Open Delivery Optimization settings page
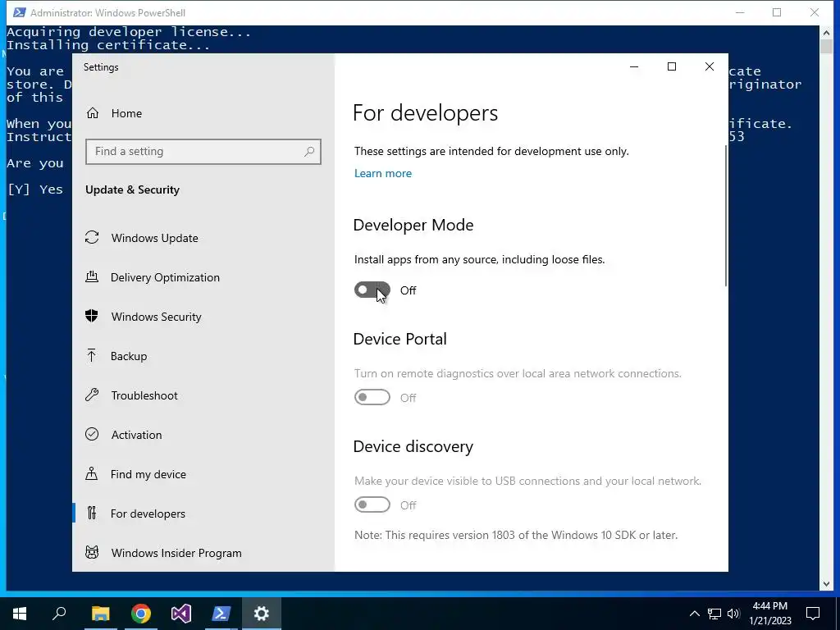Screen dimensions: 840x630 (x=203, y=277)
